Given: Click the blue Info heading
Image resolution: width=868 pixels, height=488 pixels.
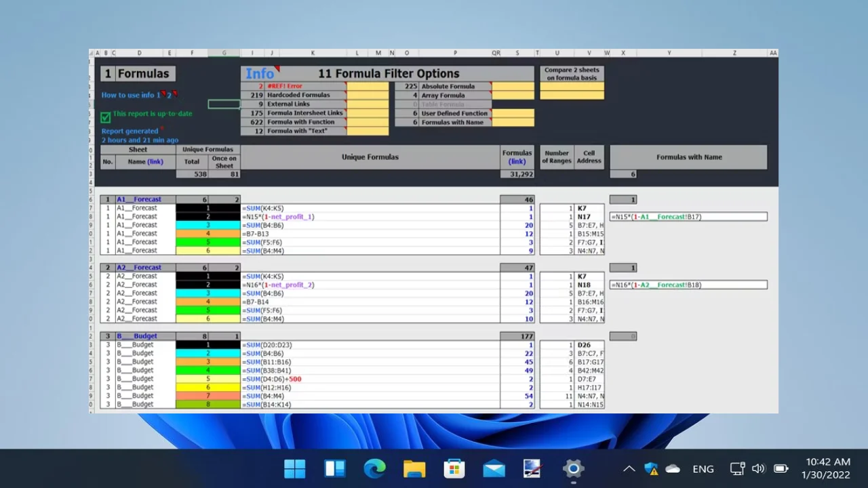Looking at the screenshot, I should (260, 74).
